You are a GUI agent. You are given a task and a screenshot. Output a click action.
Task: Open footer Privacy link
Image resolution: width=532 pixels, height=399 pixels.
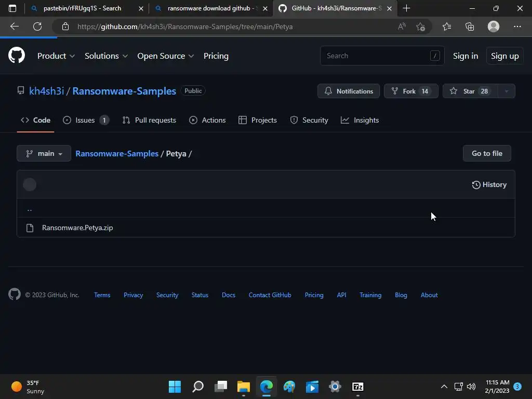point(134,295)
